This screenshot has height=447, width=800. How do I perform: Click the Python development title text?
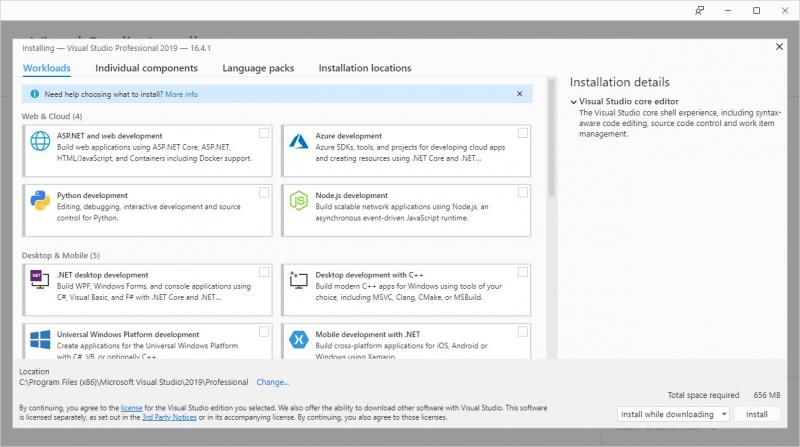pyautogui.click(x=92, y=195)
